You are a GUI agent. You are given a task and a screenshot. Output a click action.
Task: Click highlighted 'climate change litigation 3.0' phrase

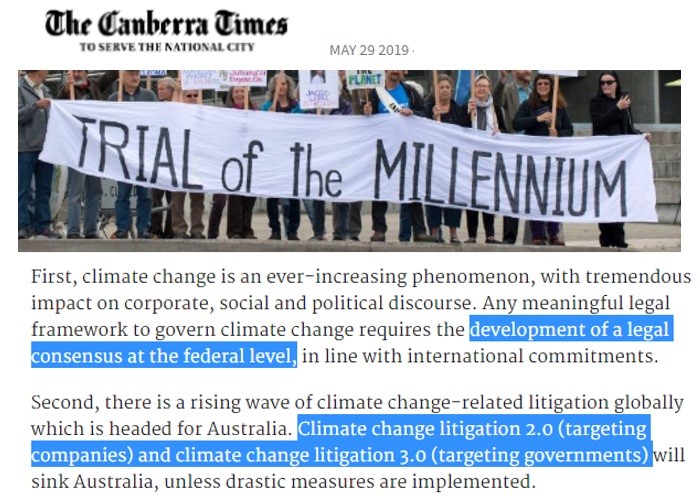tap(300, 455)
